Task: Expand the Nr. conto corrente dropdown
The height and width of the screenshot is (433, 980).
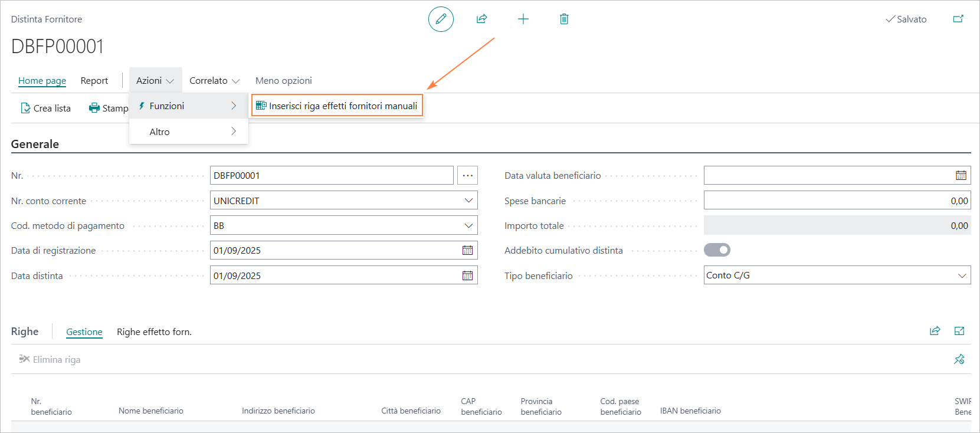Action: 468,201
